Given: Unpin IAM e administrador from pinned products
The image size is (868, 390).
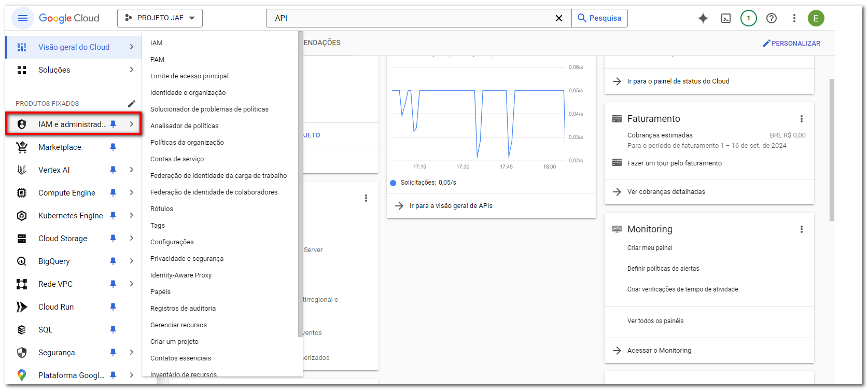Looking at the screenshot, I should tap(113, 124).
